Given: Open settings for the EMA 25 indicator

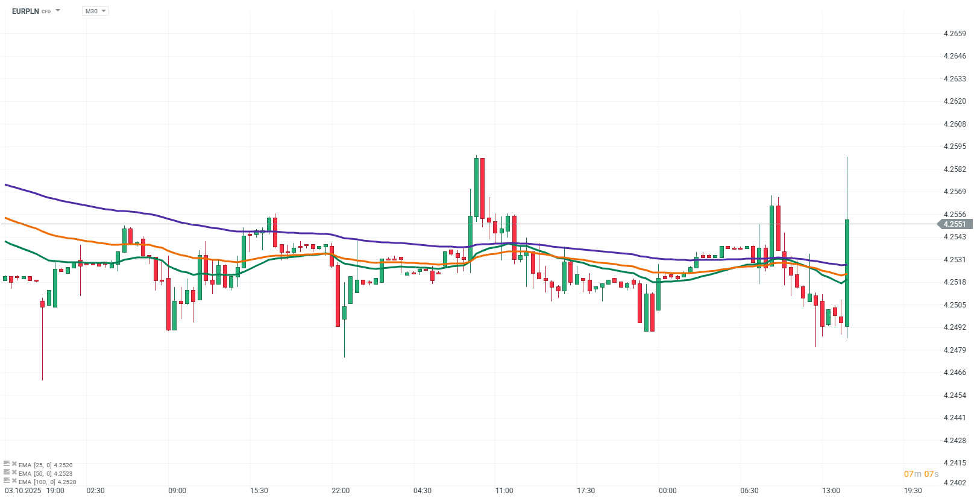Looking at the screenshot, I should [7, 464].
